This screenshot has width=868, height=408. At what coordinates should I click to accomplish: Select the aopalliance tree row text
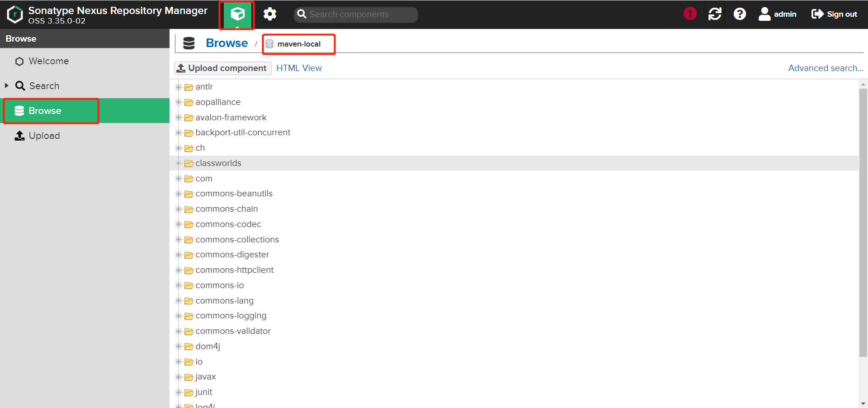click(218, 102)
